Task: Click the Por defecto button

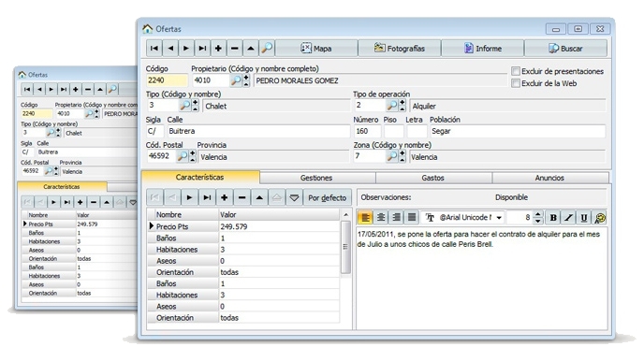Action: (x=328, y=197)
